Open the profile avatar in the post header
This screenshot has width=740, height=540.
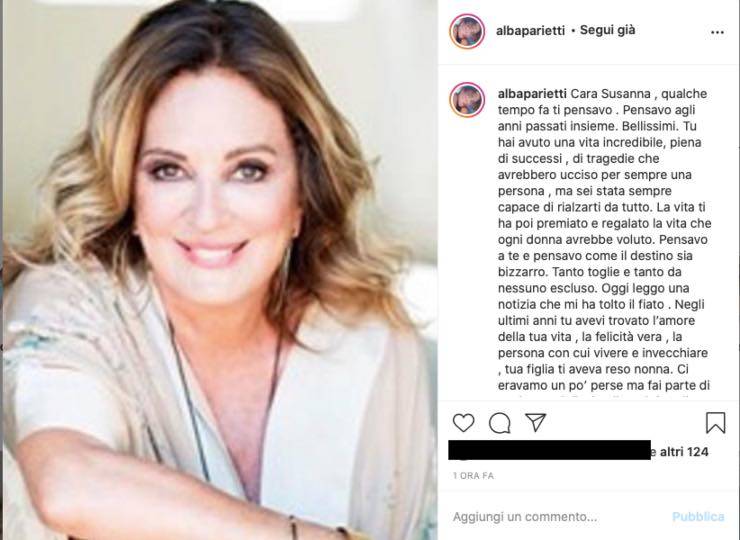coord(467,31)
